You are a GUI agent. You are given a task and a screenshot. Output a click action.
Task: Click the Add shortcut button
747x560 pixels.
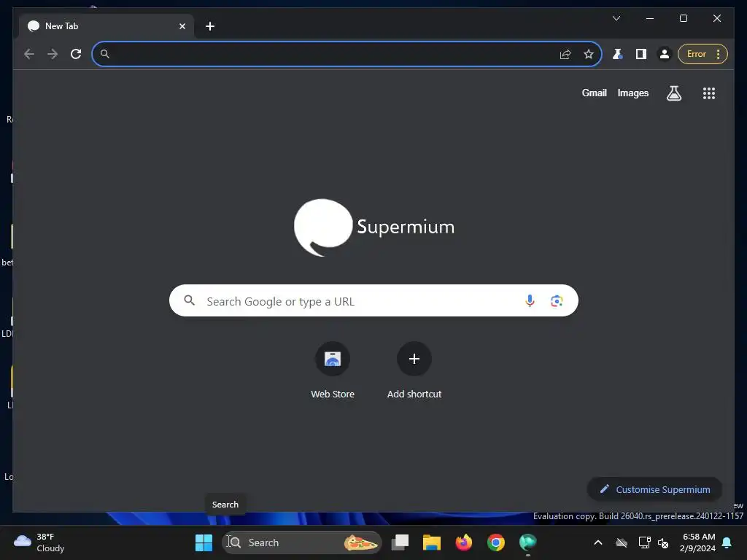click(x=414, y=370)
